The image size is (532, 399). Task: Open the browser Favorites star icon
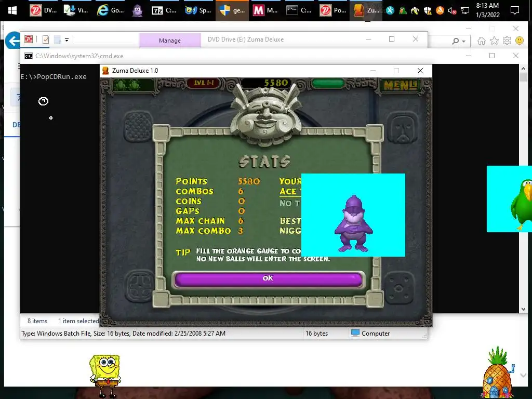[x=494, y=41]
